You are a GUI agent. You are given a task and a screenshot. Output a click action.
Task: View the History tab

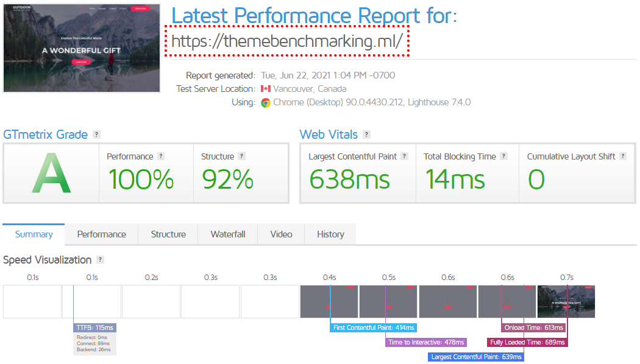coord(330,234)
